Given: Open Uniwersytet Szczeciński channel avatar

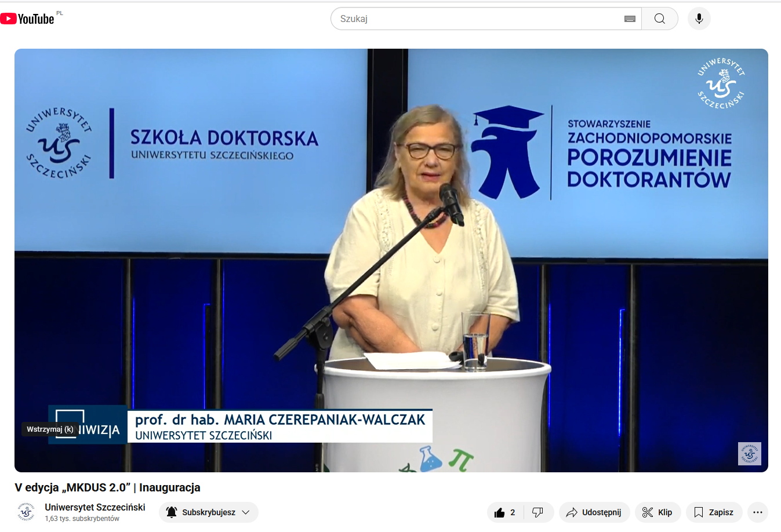Looking at the screenshot, I should 26,512.
